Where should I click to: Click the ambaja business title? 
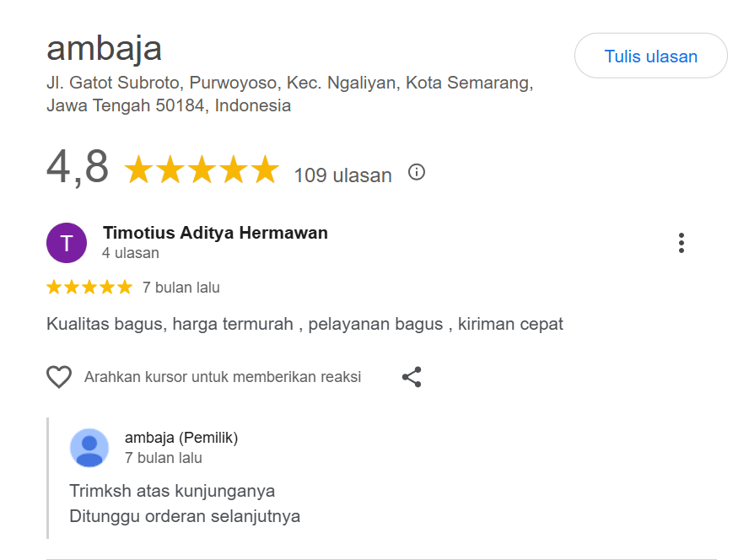[104, 48]
